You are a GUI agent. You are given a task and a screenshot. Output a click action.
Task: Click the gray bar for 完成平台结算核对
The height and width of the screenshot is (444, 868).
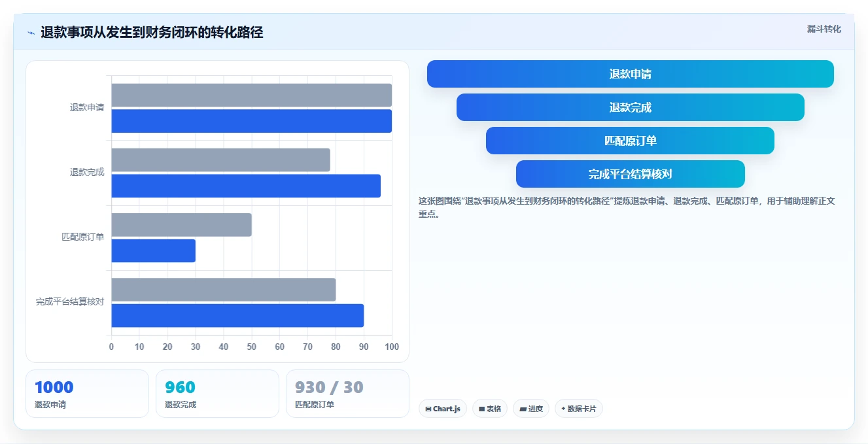click(x=224, y=290)
